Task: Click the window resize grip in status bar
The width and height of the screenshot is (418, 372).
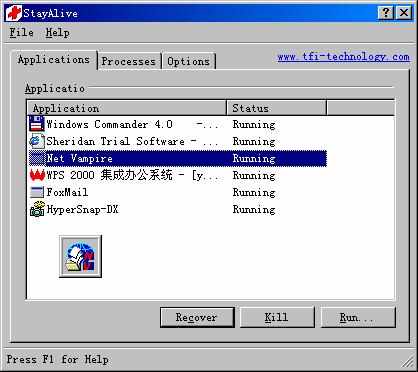Action: [407, 362]
